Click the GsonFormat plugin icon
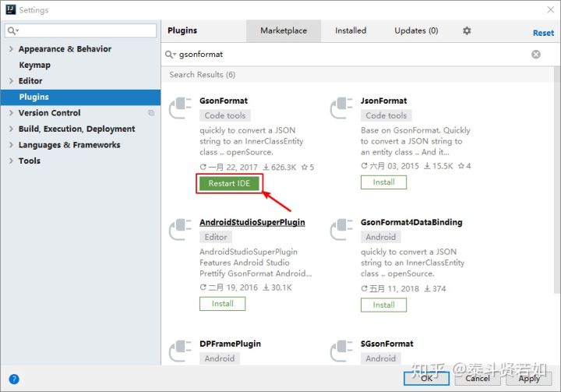Screen dimensions: 561x392 [x=180, y=108]
